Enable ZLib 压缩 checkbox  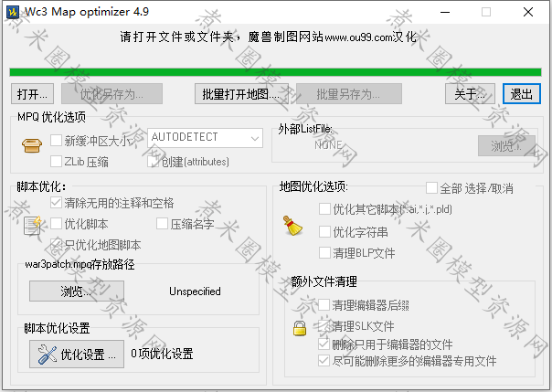tap(57, 161)
